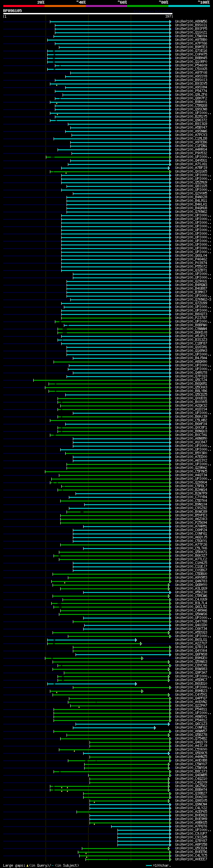This screenshot has width=213, height=868.
Task: Select the UniRef100_C0NF62 label
Action: coord(191,728)
